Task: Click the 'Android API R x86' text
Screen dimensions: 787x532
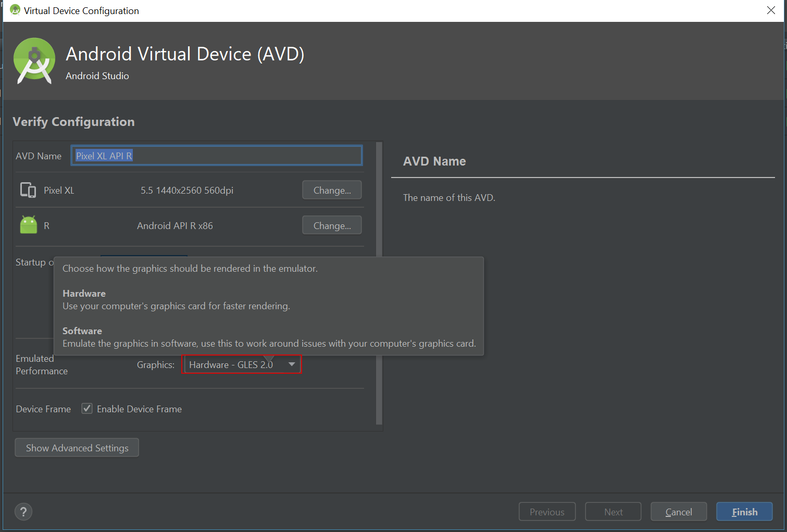Action: (175, 225)
